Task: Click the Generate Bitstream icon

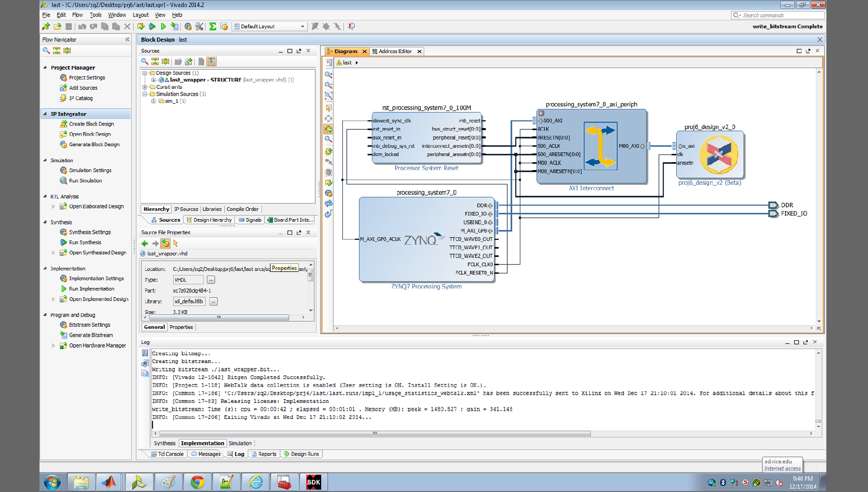Action: point(63,335)
